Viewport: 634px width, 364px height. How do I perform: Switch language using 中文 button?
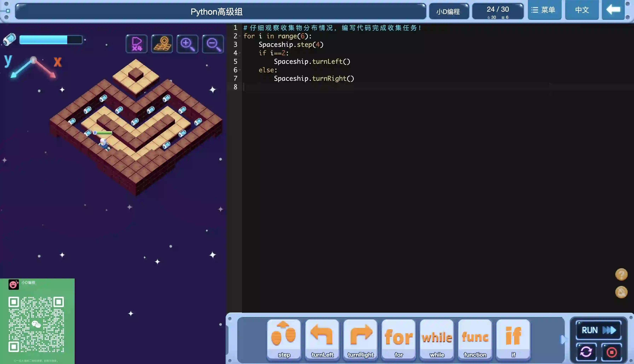(582, 10)
